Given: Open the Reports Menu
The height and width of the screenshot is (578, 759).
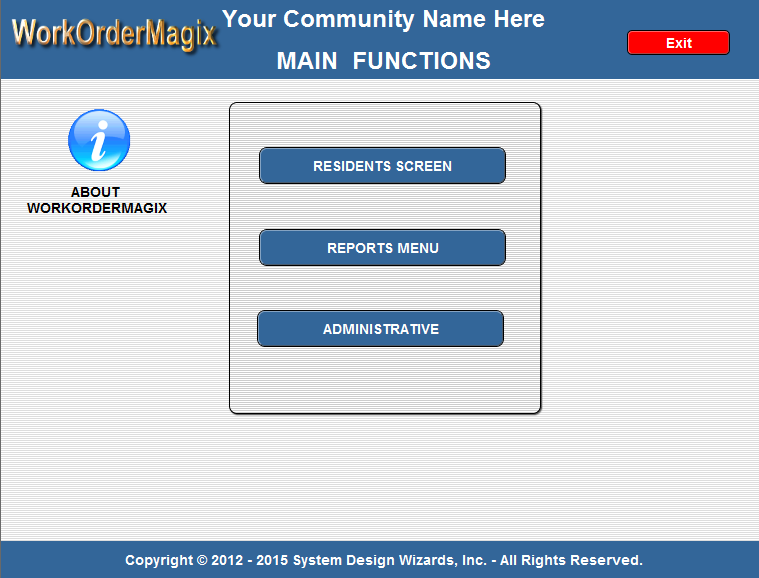Looking at the screenshot, I should coord(382,248).
